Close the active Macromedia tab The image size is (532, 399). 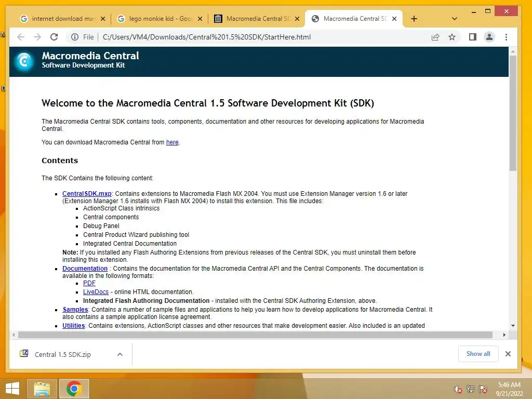(x=394, y=19)
